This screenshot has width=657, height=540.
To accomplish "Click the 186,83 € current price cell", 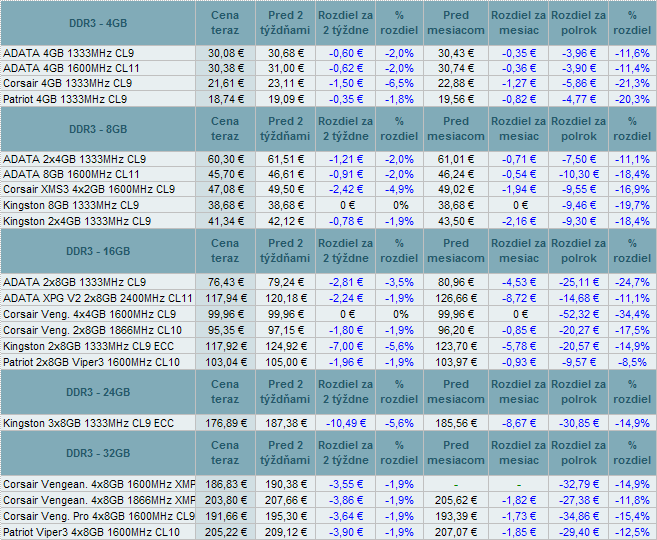I will (225, 484).
